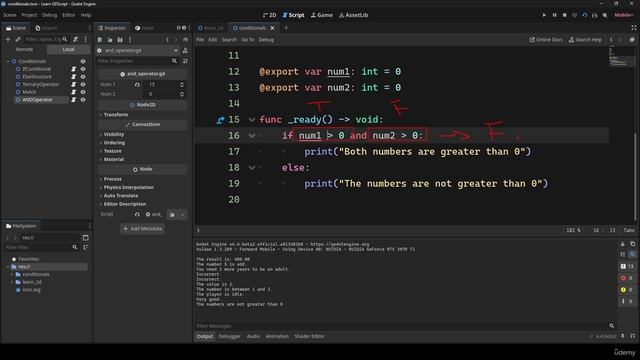Image resolution: width=640 pixels, height=360 pixels.
Task: Open the Scene menu
Action: [x=9, y=15]
